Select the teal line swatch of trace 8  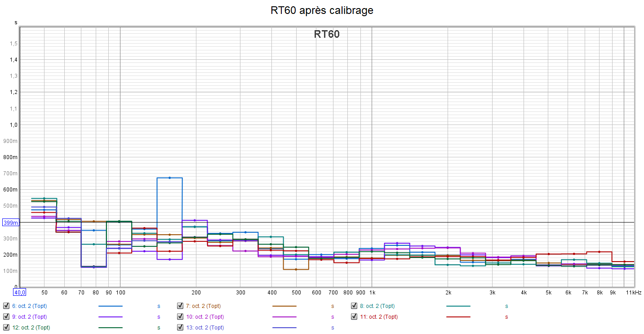coord(458,306)
